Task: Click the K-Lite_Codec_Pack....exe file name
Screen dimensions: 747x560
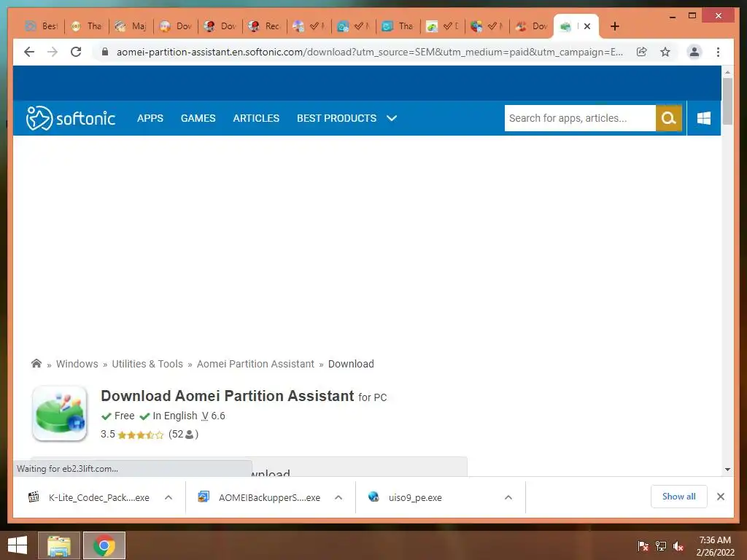Action: pyautogui.click(x=99, y=497)
